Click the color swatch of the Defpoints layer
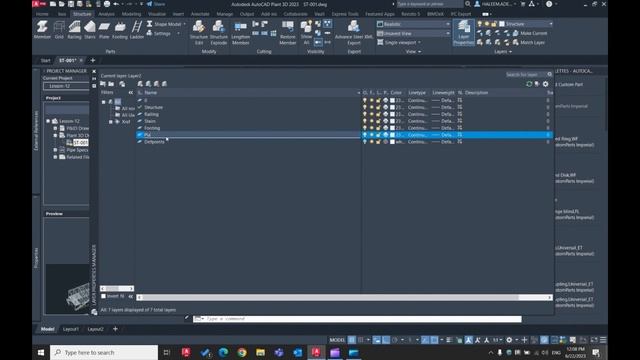 point(392,142)
